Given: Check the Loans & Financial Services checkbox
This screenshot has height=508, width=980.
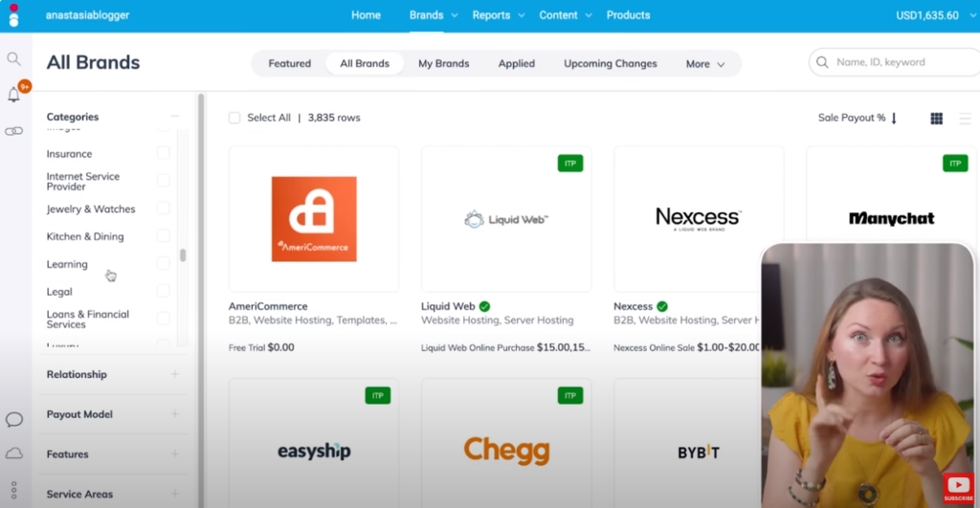Looking at the screenshot, I should (x=163, y=318).
